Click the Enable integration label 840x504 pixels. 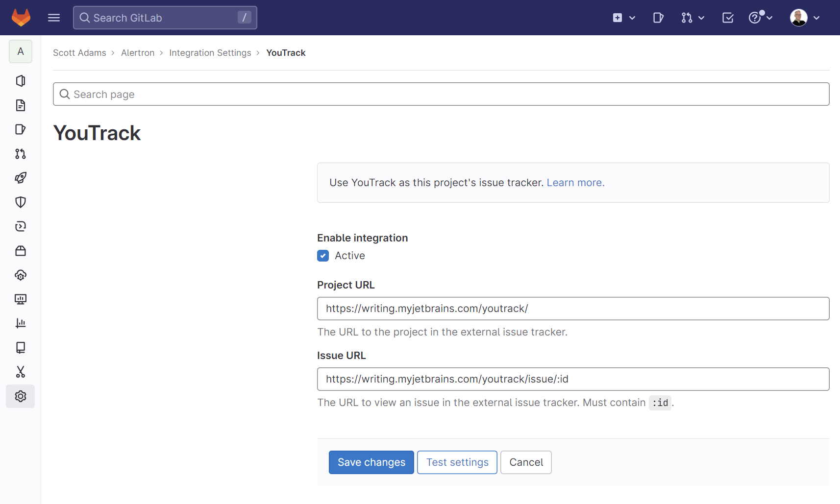pyautogui.click(x=363, y=238)
